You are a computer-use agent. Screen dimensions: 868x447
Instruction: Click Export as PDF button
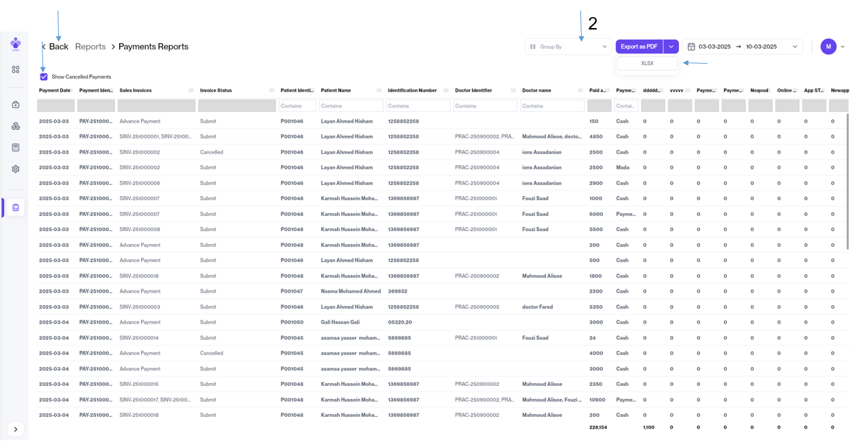pyautogui.click(x=638, y=47)
